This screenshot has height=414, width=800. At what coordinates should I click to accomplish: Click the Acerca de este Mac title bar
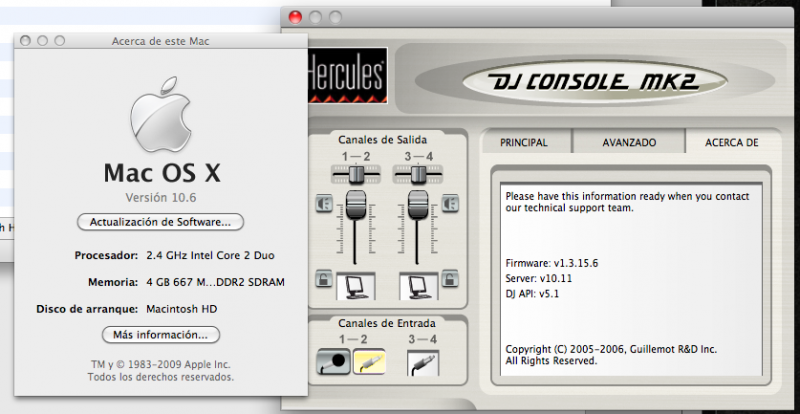point(161,41)
